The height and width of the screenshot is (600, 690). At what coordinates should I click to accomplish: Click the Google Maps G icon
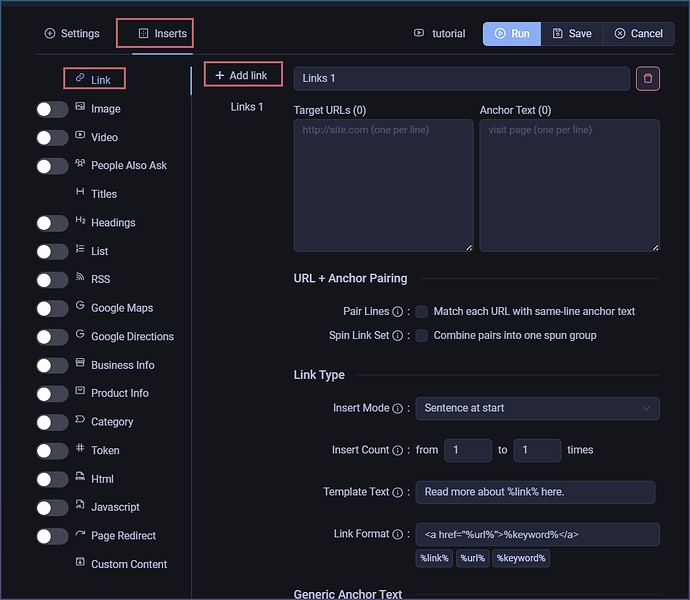tap(80, 305)
